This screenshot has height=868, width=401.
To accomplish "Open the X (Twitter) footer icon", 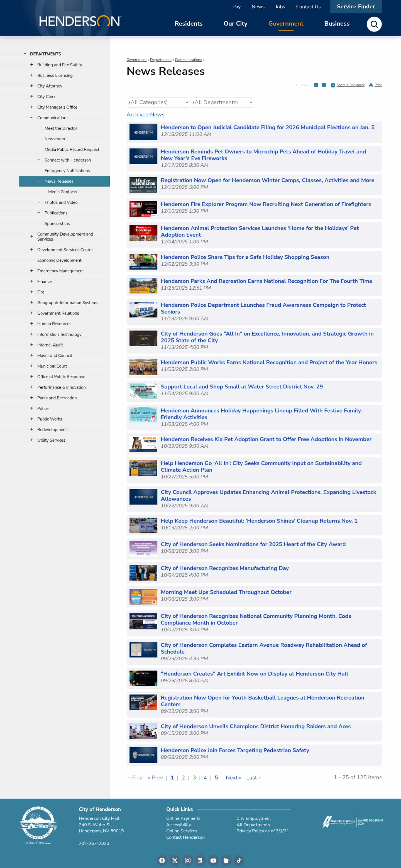I will 175,860.
